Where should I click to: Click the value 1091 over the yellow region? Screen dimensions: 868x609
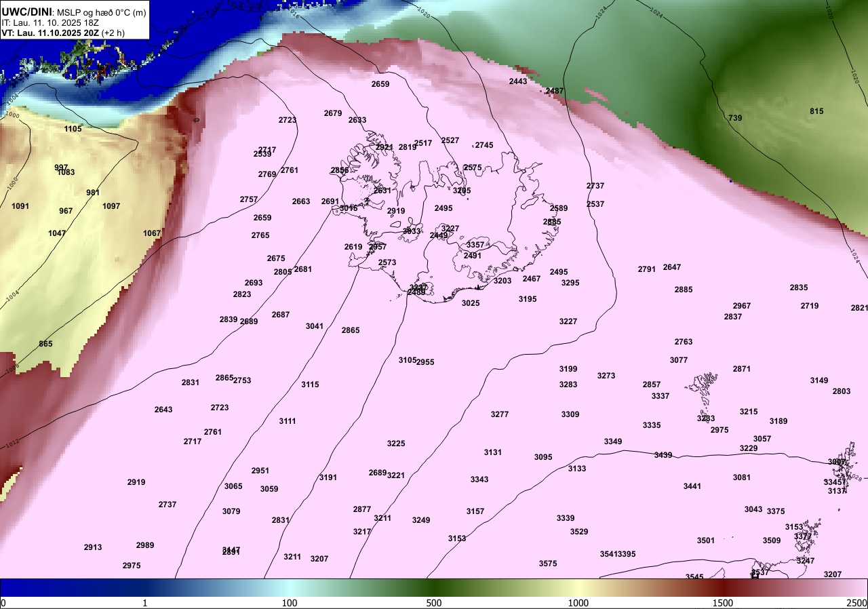coord(20,206)
